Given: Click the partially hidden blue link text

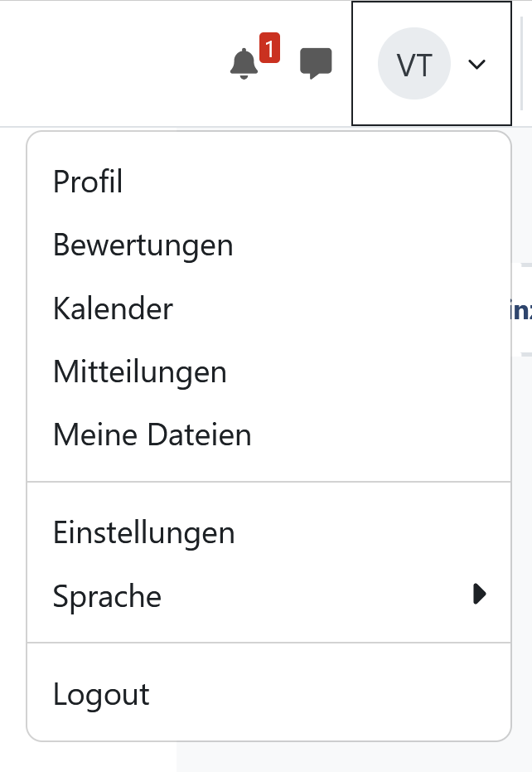Looking at the screenshot, I should click(523, 310).
